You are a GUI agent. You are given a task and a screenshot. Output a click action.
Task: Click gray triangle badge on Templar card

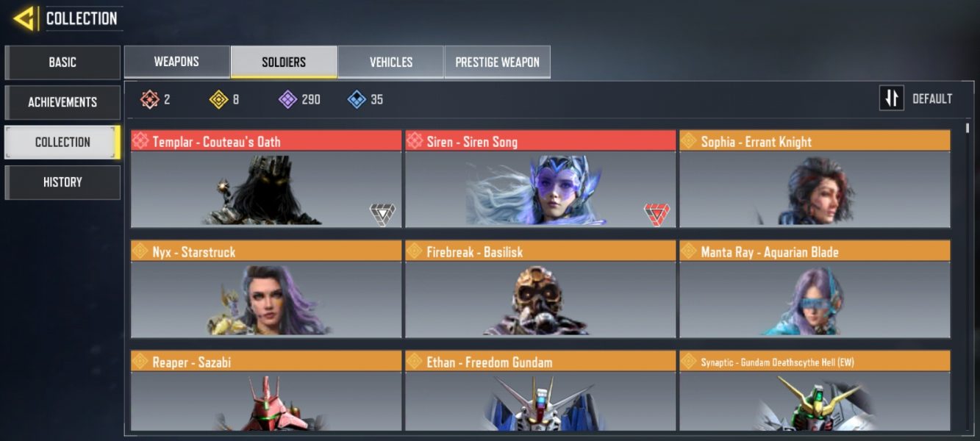382,214
